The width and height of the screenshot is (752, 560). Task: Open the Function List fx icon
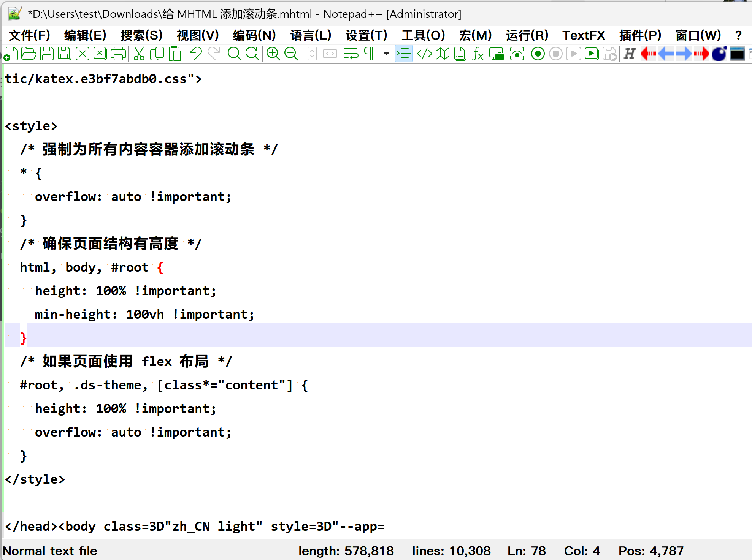[478, 54]
